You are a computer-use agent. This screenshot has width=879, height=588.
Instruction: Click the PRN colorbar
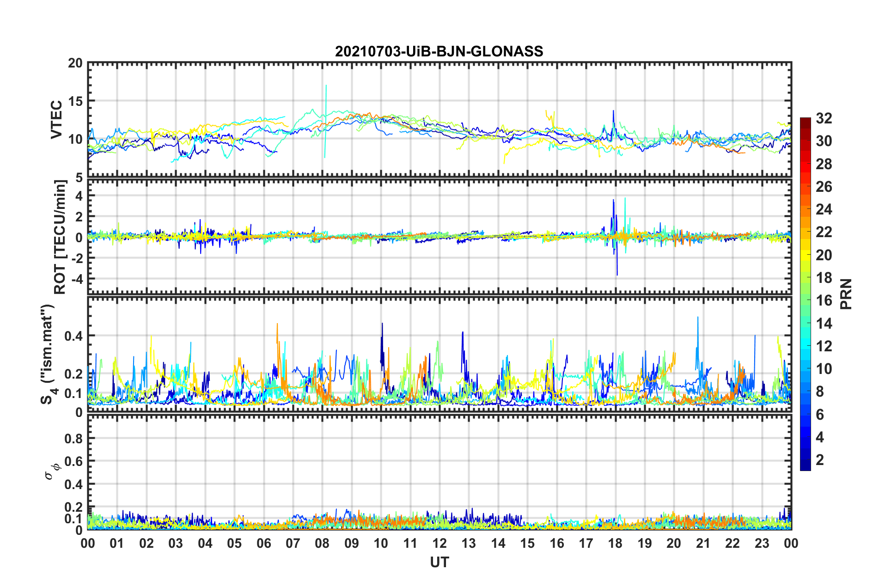806,294
